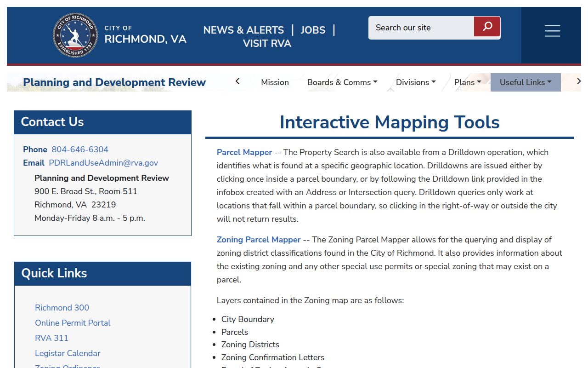Screen dimensions: 588x368
Task: Expand the Boards & Comms dropdown
Action: (342, 82)
